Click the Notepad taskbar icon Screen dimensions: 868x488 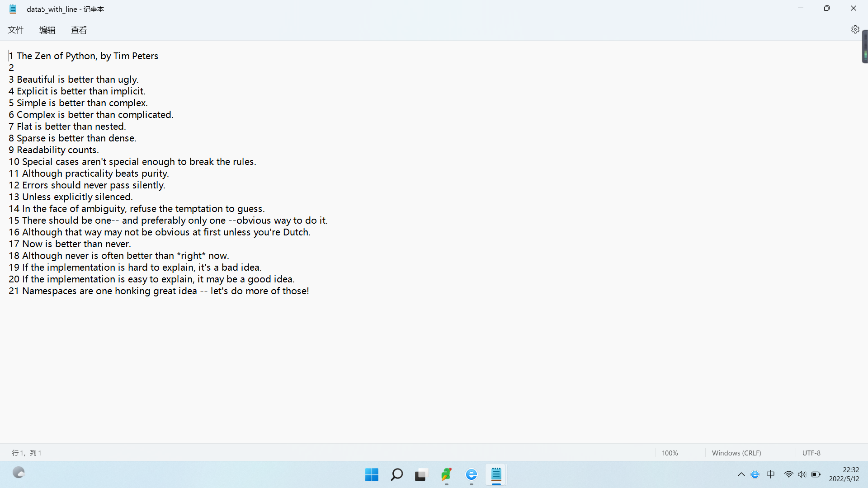(496, 474)
